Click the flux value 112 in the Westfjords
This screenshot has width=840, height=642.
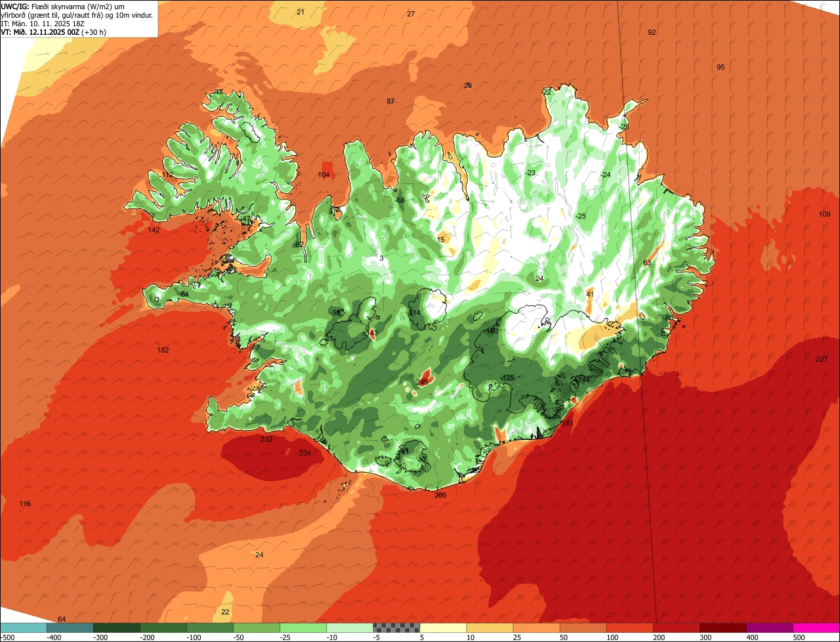tap(168, 175)
